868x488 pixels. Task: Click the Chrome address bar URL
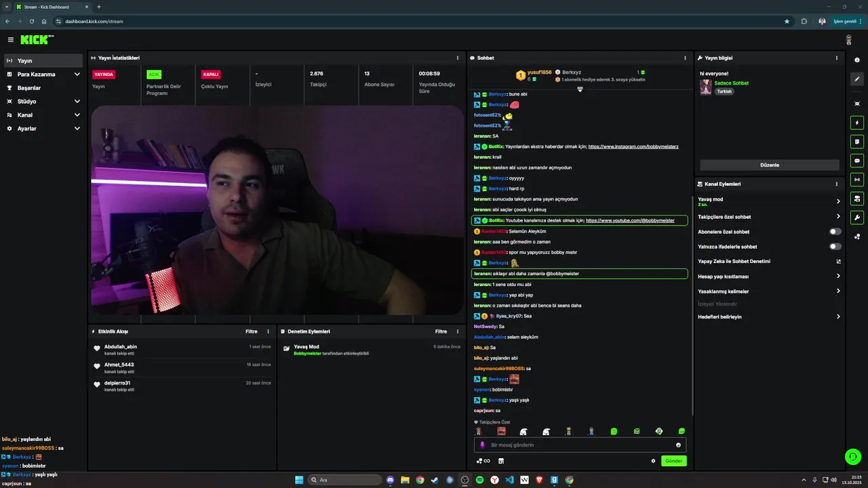94,21
